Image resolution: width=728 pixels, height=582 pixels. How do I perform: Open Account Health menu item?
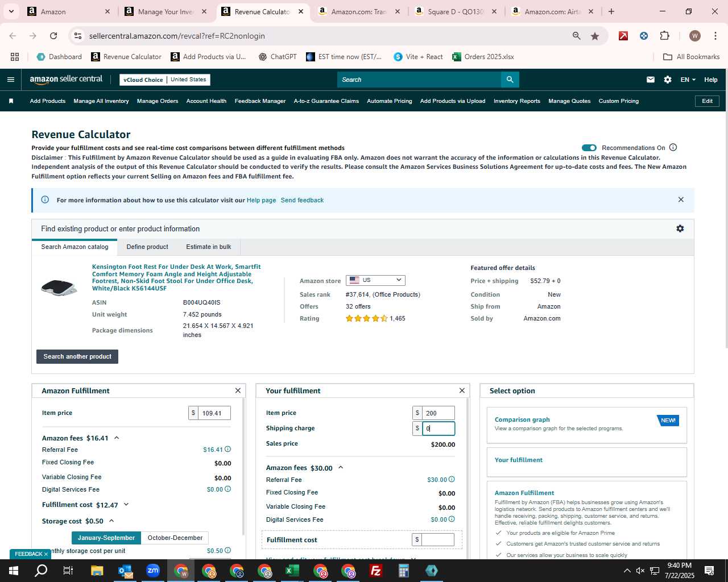tap(206, 101)
